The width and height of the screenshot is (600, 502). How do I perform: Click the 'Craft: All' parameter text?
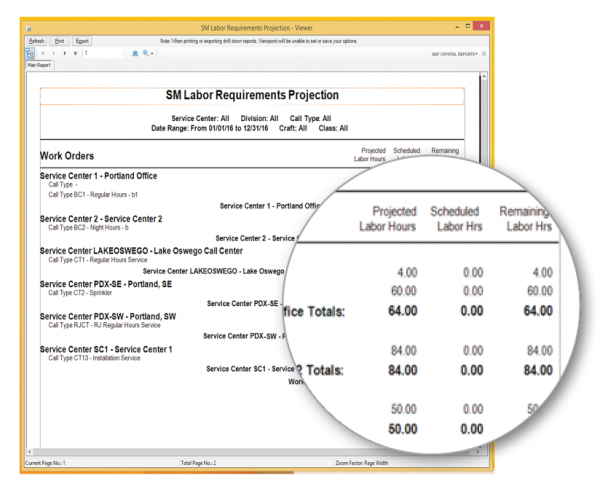[x=293, y=128]
